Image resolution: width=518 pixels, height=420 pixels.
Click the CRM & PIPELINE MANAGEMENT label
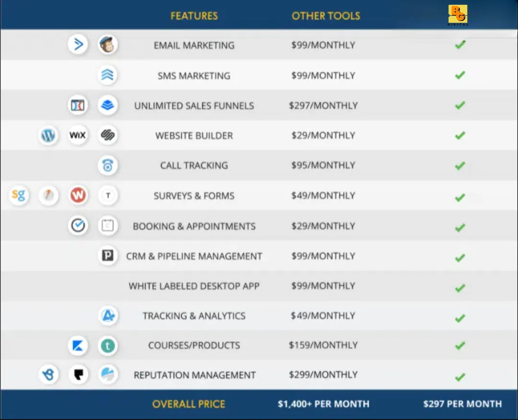[194, 256]
